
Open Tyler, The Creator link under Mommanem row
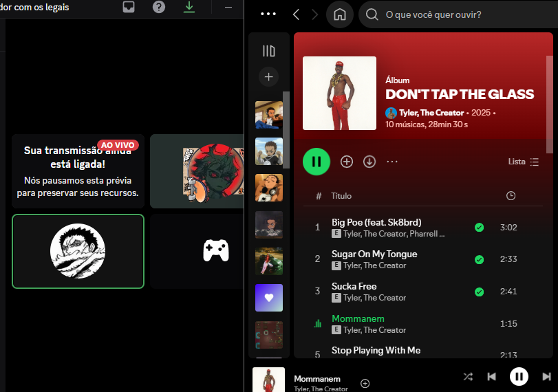374,330
